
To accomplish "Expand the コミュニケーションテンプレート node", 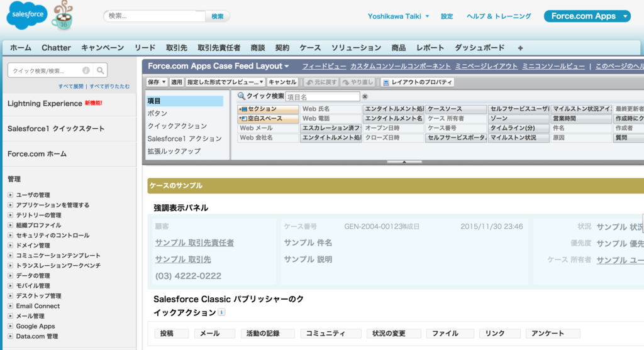I will coord(10,255).
